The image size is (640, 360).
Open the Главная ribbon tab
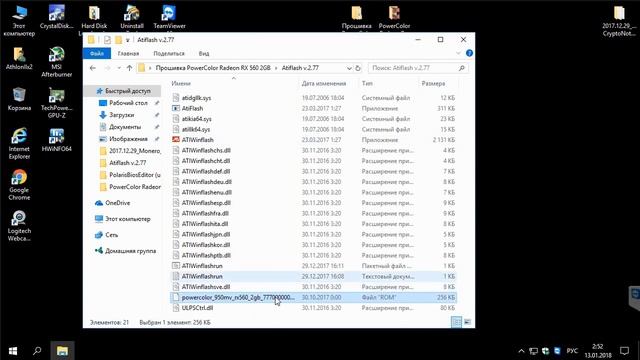[x=128, y=53]
